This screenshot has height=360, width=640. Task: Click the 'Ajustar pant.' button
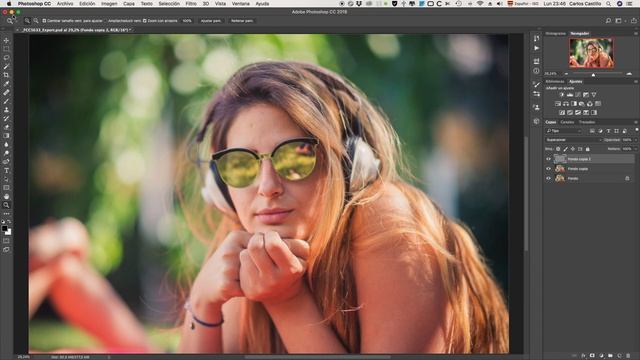pyautogui.click(x=211, y=21)
